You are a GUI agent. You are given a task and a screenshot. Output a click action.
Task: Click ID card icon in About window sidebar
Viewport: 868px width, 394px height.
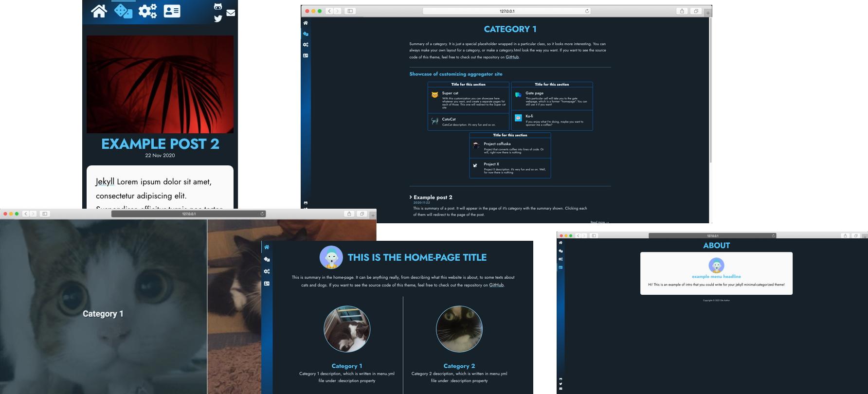[561, 267]
